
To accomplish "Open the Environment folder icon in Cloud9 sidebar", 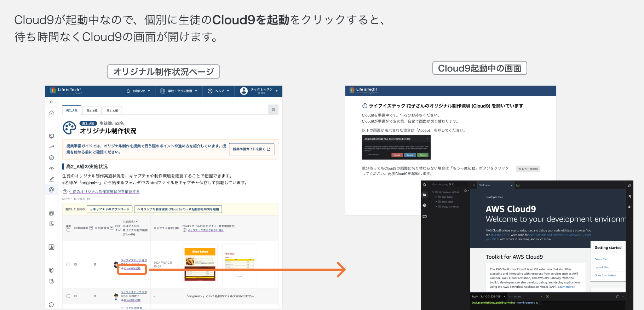I will coord(425,195).
